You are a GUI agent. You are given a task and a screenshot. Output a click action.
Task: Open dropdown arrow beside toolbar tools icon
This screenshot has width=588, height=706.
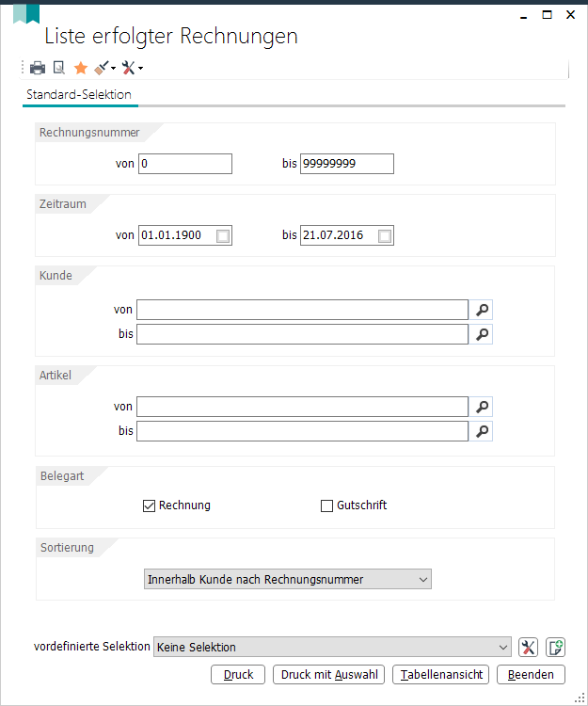(140, 69)
